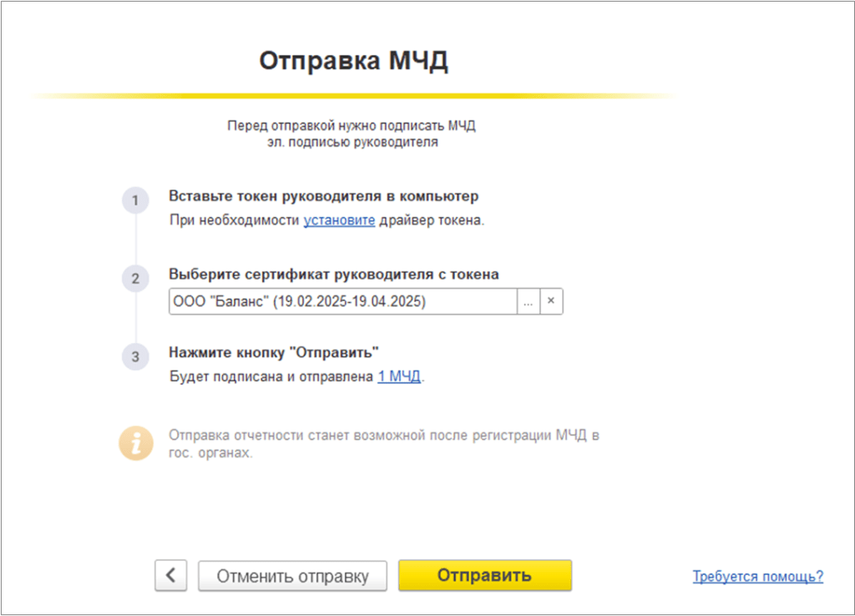This screenshot has height=616, width=855.
Task: Click the step 1 number circle
Action: 135,201
